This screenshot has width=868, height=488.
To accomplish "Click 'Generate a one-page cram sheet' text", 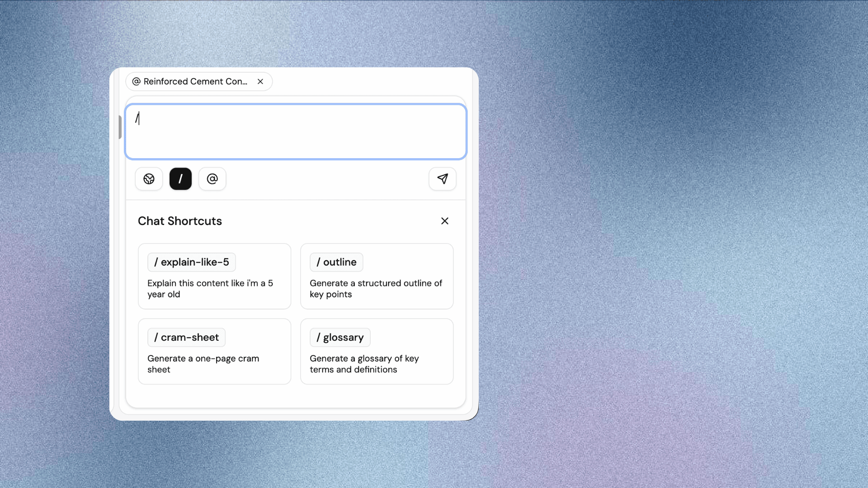I will click(x=203, y=364).
